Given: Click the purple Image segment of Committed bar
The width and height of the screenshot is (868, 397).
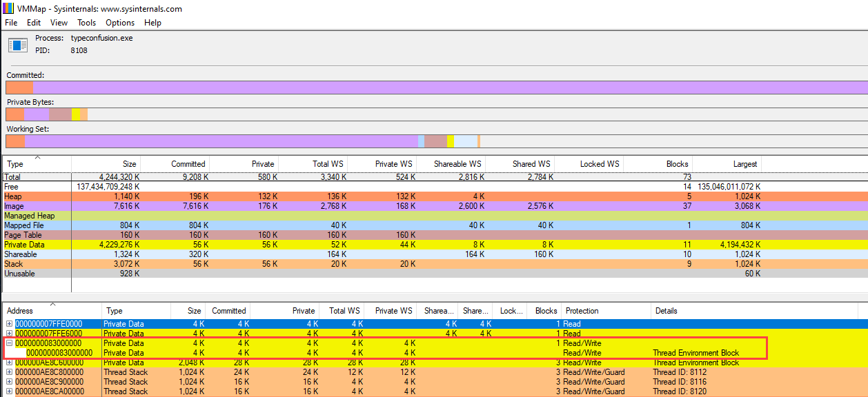Looking at the screenshot, I should point(450,88).
